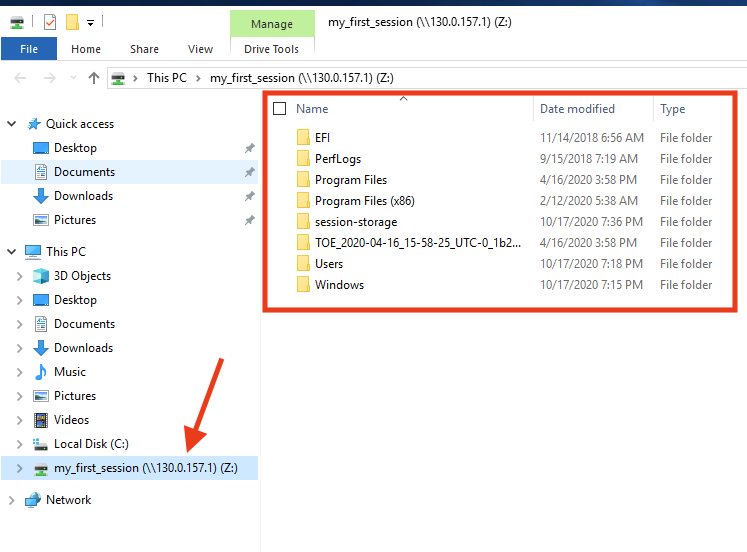Screen dimensions: 747x552
Task: Select the 3D Objects icon in sidebar
Action: click(41, 276)
